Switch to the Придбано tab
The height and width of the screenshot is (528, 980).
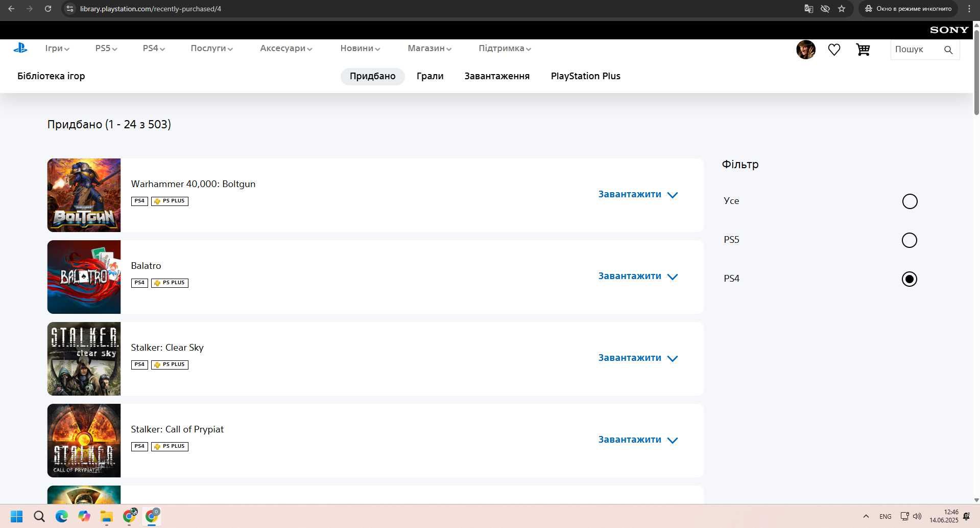372,76
